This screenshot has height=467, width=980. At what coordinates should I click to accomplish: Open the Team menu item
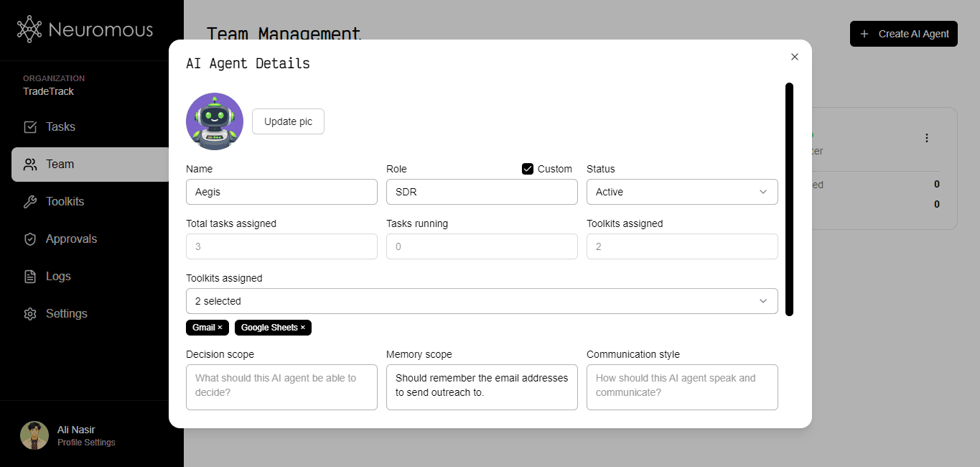click(92, 165)
